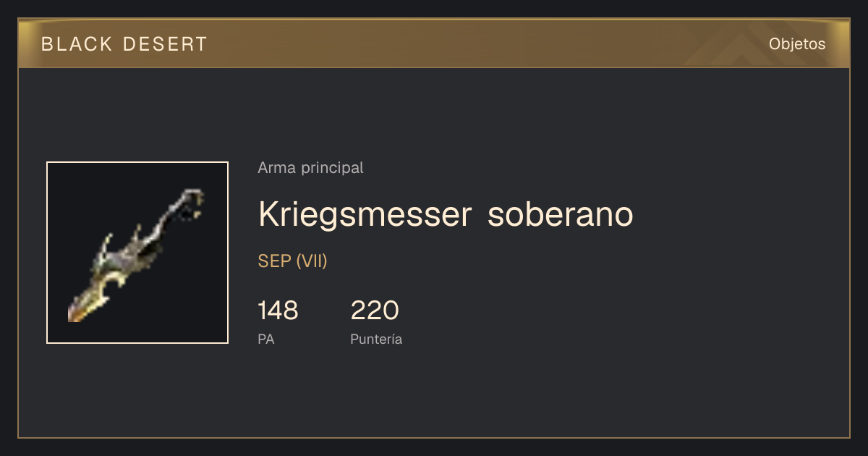Image resolution: width=868 pixels, height=456 pixels.
Task: Click the word "soberano" in the title
Action: coord(561,214)
